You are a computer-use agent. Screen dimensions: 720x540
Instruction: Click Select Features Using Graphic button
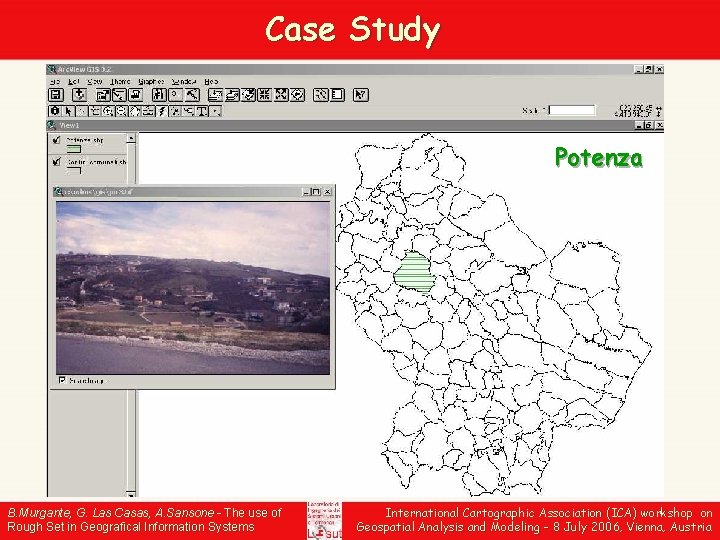321,95
